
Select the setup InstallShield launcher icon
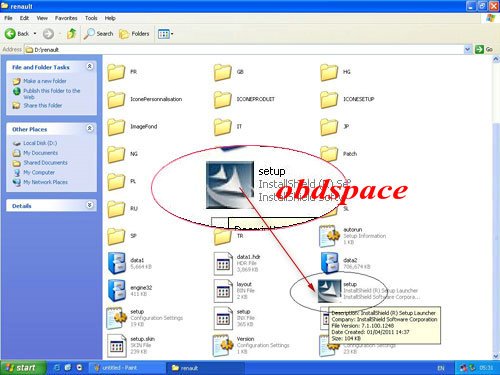(x=329, y=291)
